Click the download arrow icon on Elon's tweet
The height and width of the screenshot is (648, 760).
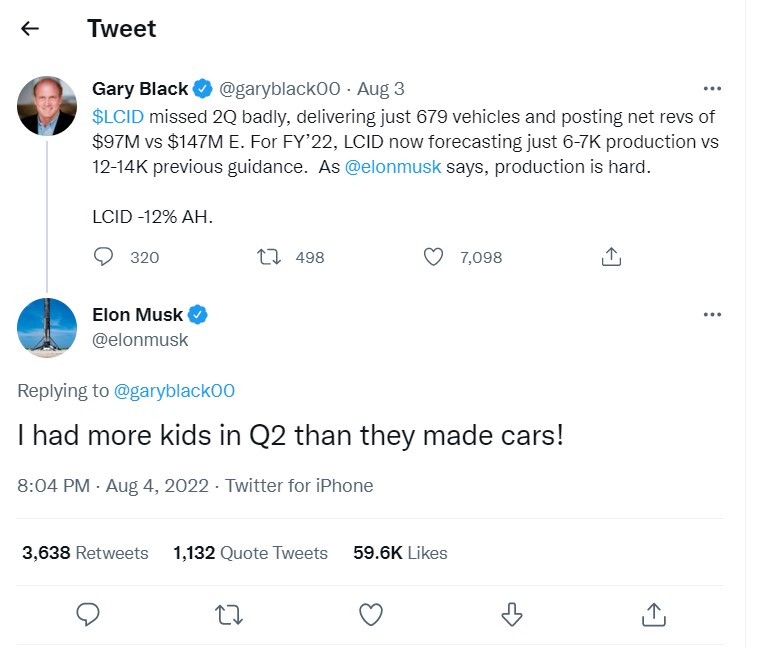pos(512,613)
